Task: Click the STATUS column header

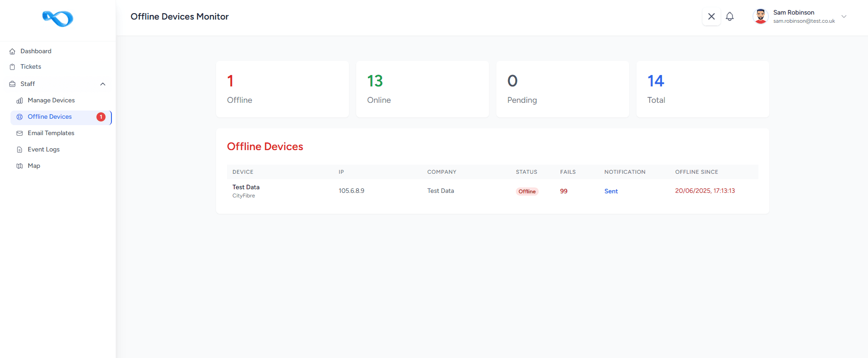Action: click(526, 172)
